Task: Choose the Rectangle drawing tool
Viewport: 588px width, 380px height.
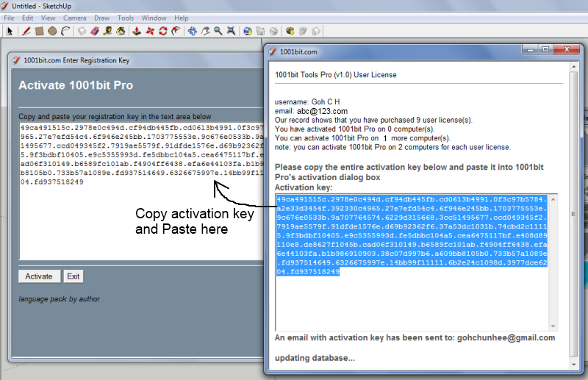Action: coord(40,31)
